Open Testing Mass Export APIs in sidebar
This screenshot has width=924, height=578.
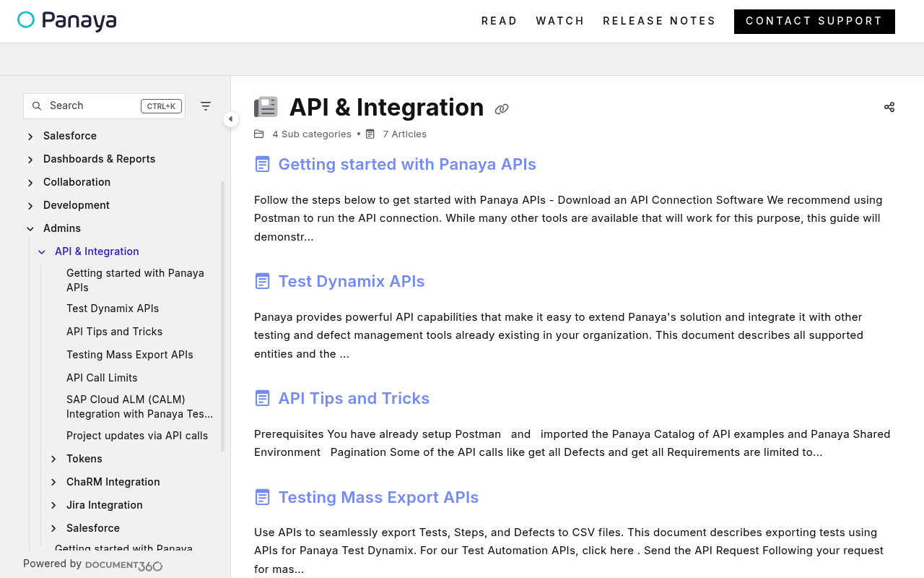(130, 355)
